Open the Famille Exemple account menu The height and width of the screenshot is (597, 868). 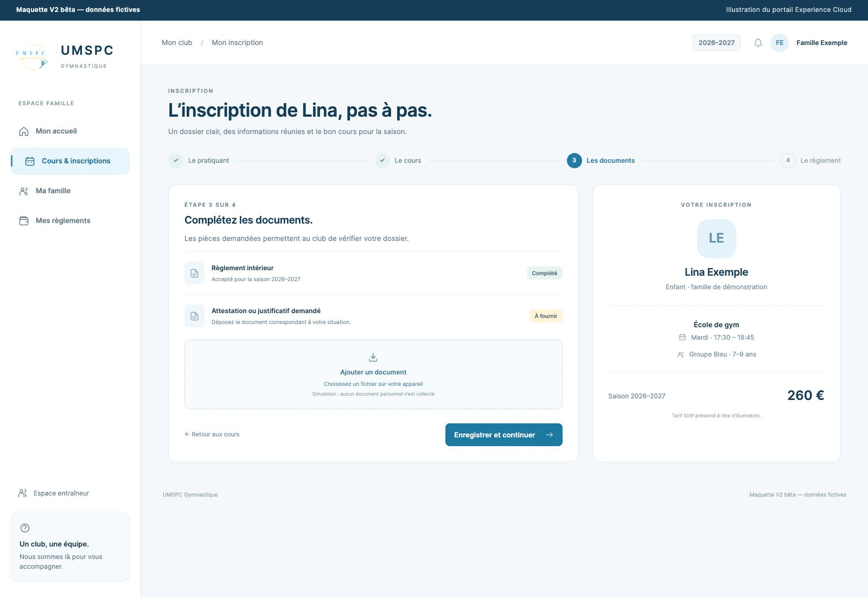[821, 43]
